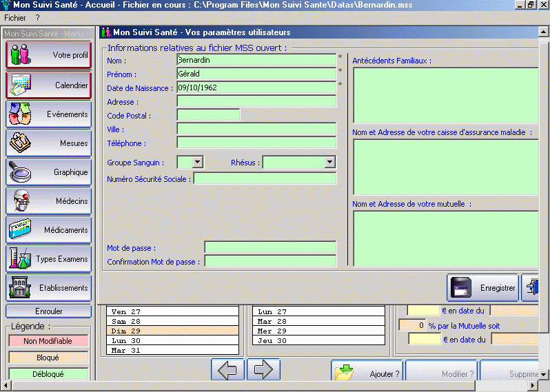
Task: Click Confirmation Mot de passe field
Action: click(x=270, y=261)
